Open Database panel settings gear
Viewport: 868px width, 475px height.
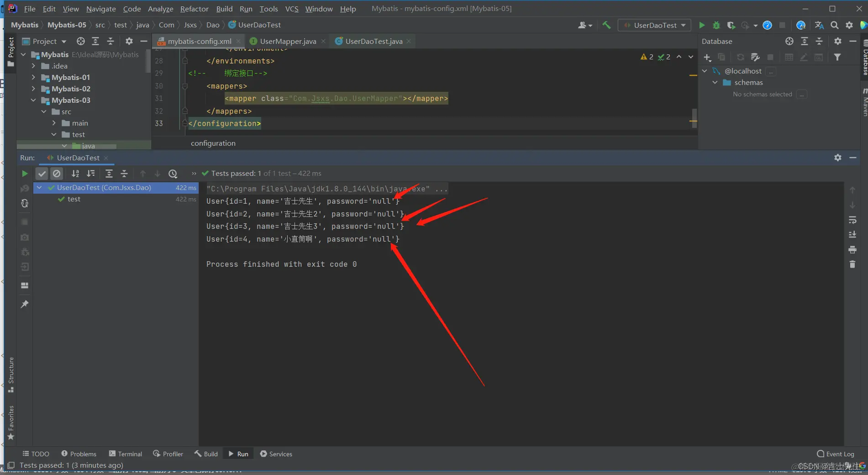837,41
